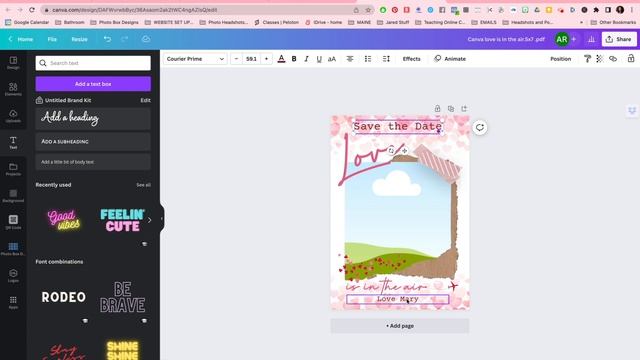Open the Position panel
Screen dimensions: 640x360
(560, 59)
